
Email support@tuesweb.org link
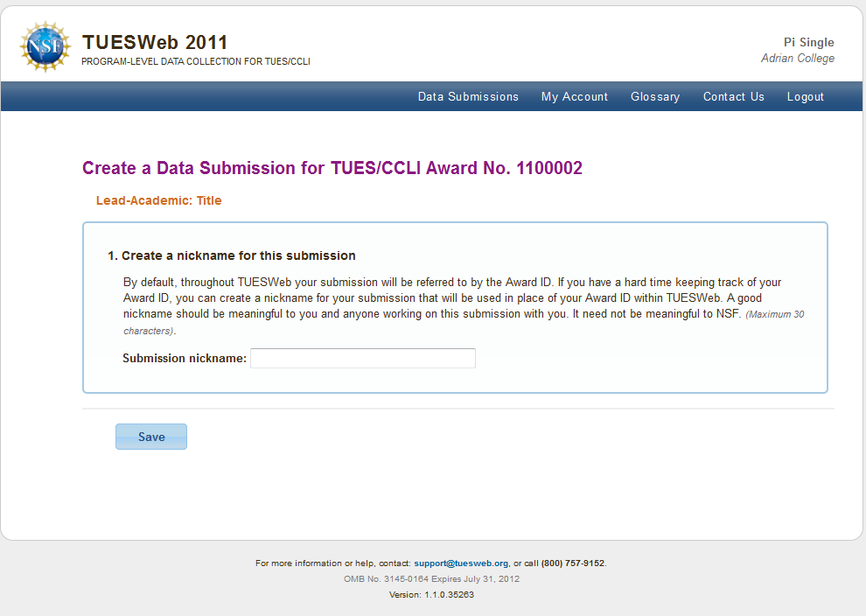pyautogui.click(x=461, y=563)
